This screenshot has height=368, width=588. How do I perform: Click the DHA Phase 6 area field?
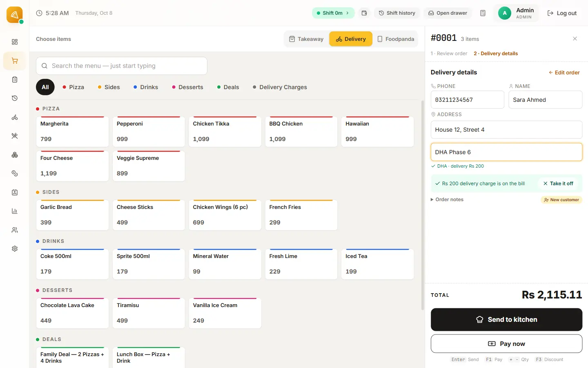pos(506,152)
